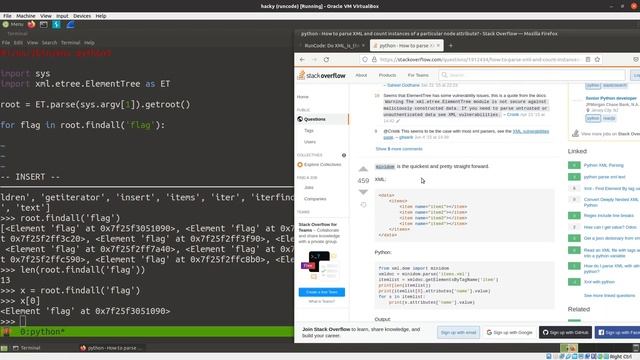This screenshot has width=640, height=360.
Task: Close the RunCode tab
Action: 363,46
